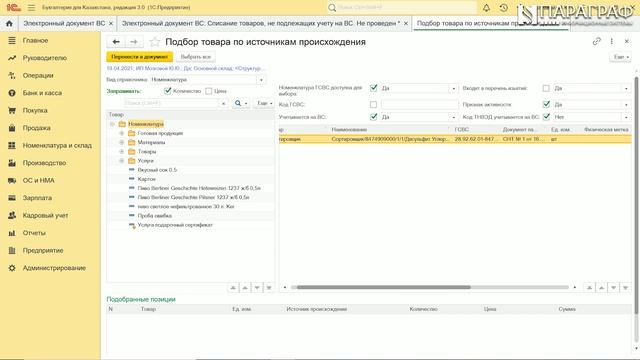The width and height of the screenshot is (640, 360).
Task: Open Номенклатура и склад section
Action: [x=57, y=145]
